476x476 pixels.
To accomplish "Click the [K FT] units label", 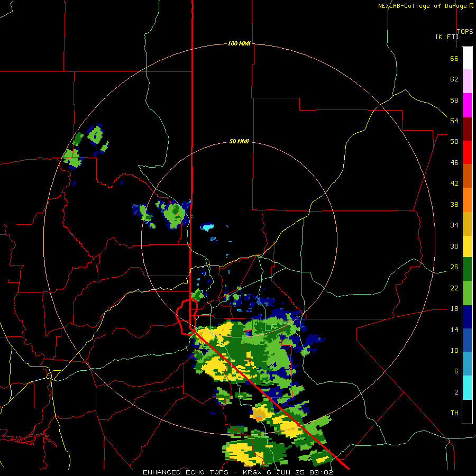I will pyautogui.click(x=447, y=36).
